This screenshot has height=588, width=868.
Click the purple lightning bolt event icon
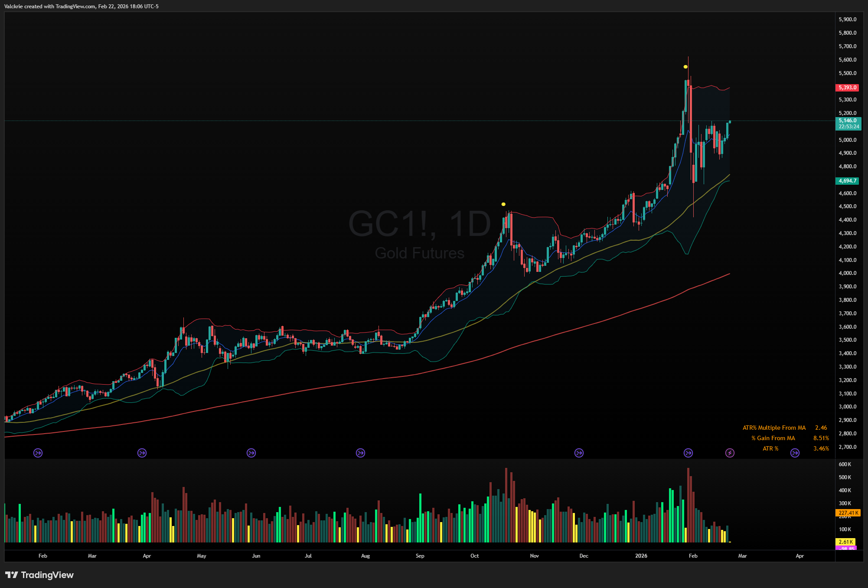click(730, 453)
